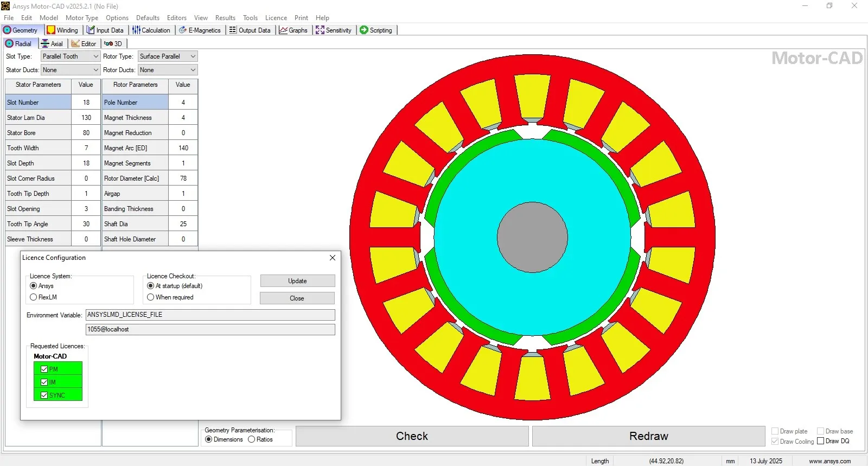
Task: Click the 1055@localhost licence server field
Action: tap(210, 329)
